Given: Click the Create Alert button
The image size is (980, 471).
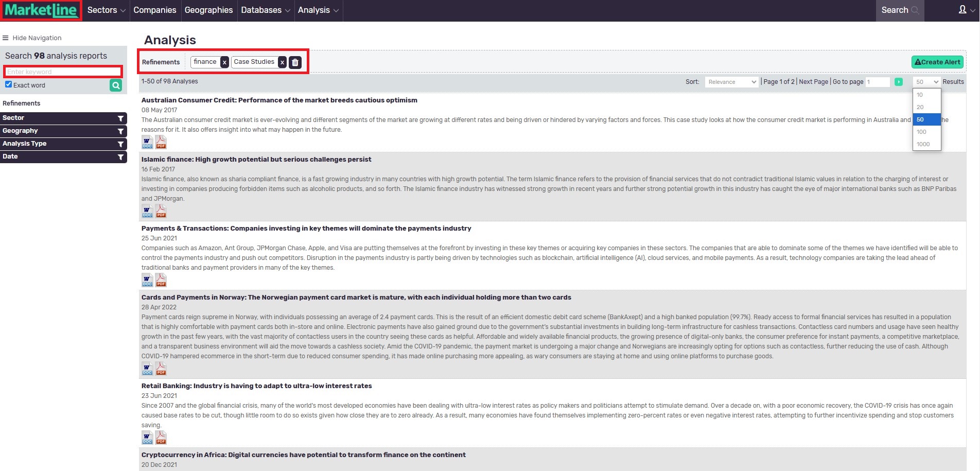Looking at the screenshot, I should pos(937,62).
